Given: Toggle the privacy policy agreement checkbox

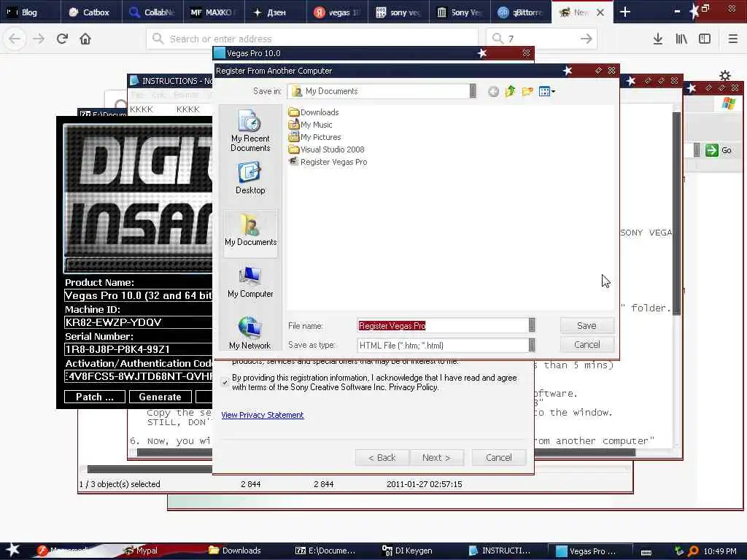Looking at the screenshot, I should [225, 382].
